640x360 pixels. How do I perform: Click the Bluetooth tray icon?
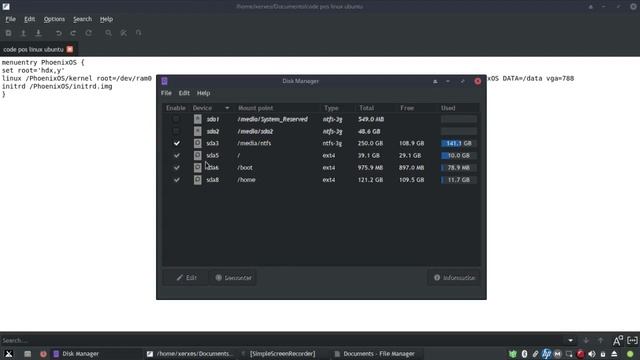point(524,354)
